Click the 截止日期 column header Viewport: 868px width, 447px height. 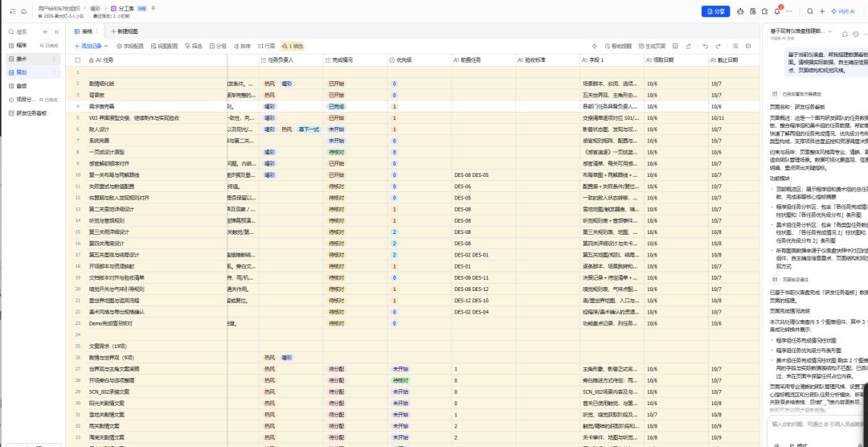tap(734, 59)
